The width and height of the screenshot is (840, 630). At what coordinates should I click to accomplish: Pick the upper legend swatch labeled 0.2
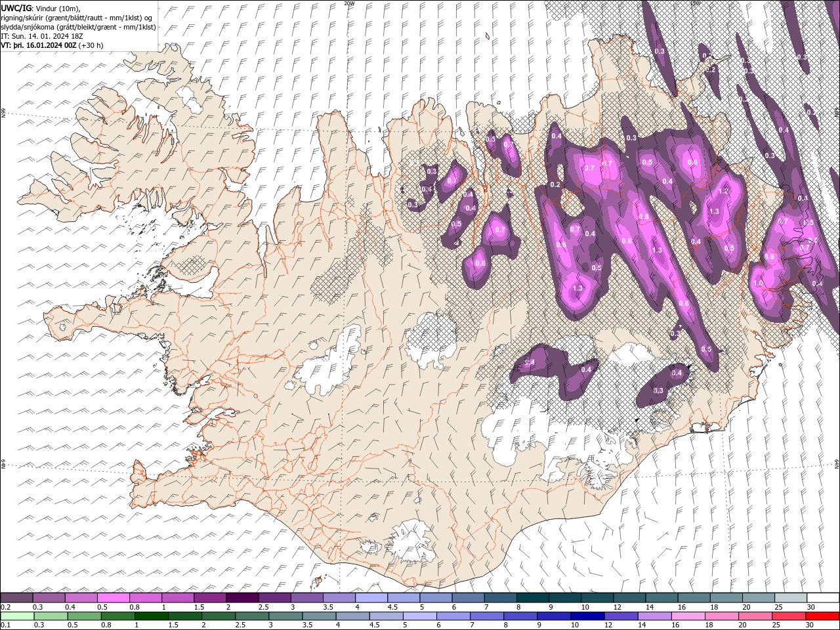click(x=16, y=598)
